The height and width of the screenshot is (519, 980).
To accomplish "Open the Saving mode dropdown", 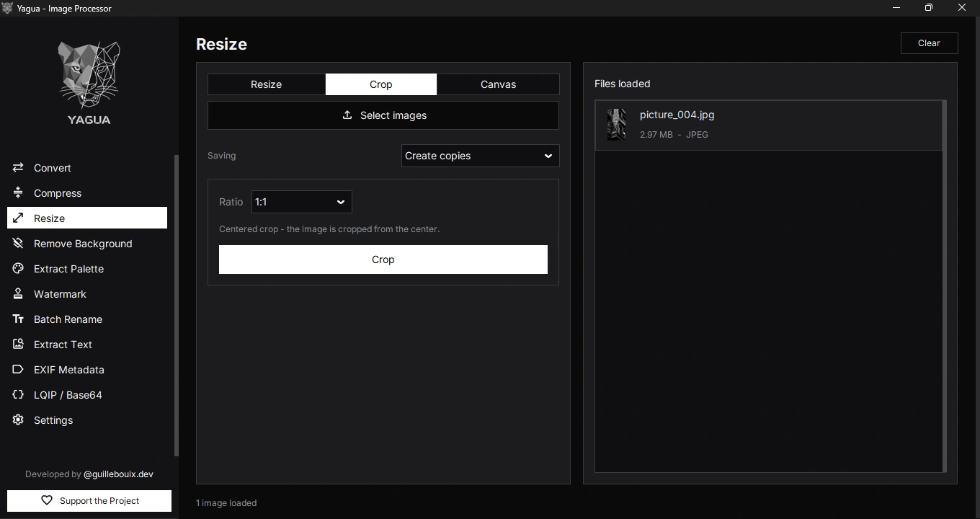I will [x=480, y=156].
